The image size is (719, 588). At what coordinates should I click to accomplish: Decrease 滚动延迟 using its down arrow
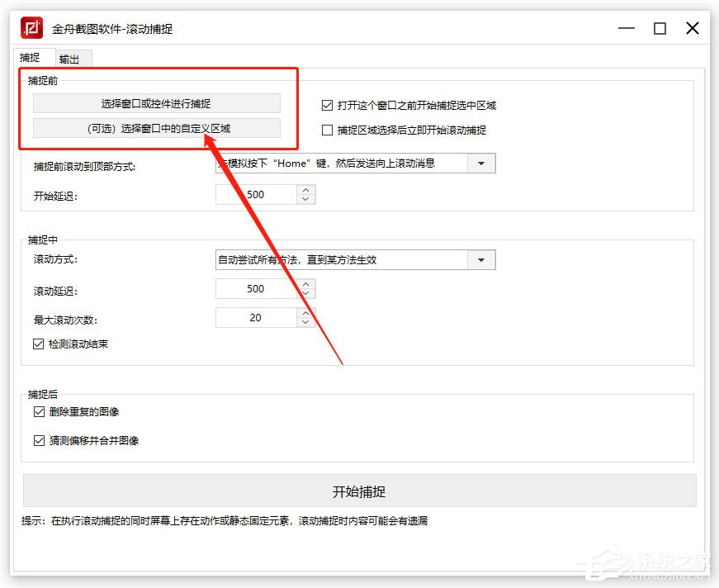305,292
